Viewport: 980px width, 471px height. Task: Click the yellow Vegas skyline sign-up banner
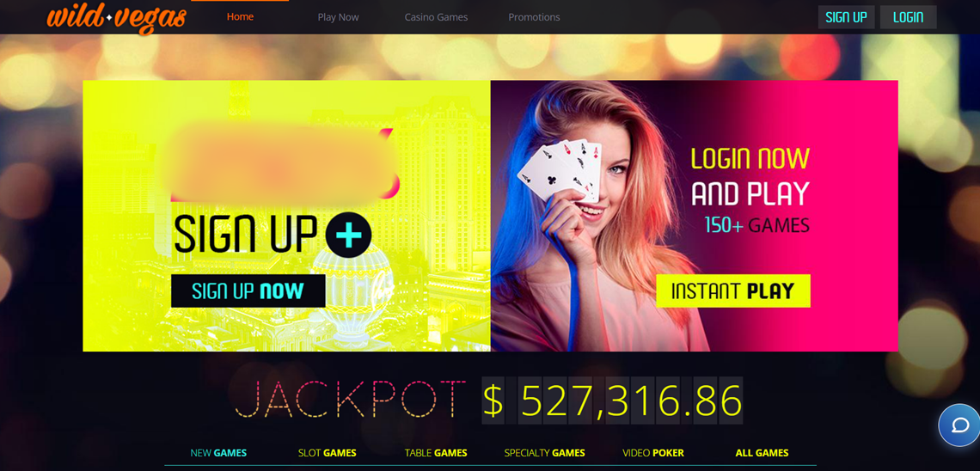[286, 216]
